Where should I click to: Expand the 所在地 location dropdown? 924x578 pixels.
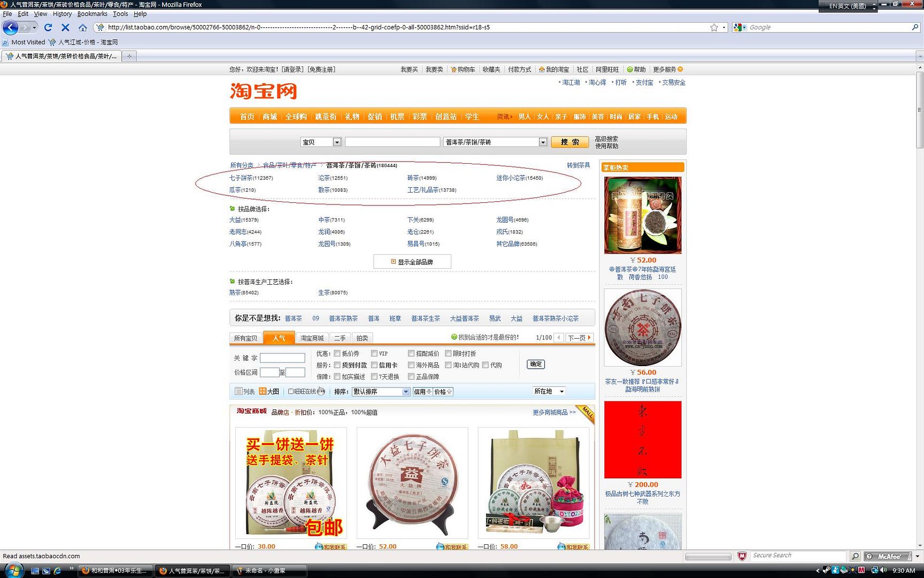coord(549,391)
